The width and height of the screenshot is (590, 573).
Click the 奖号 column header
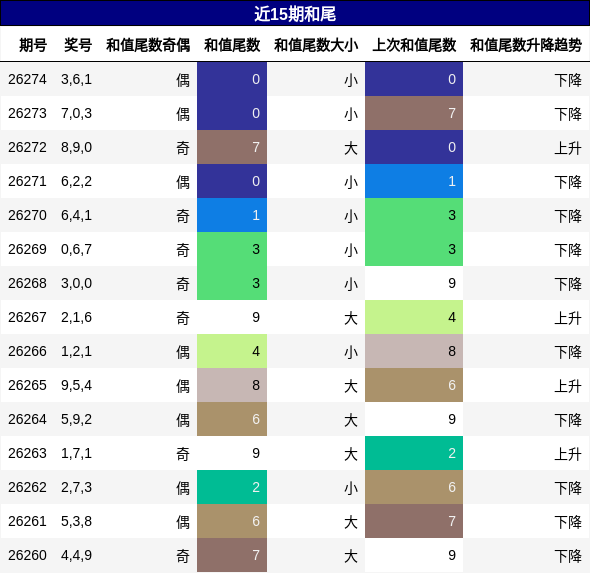78,45
